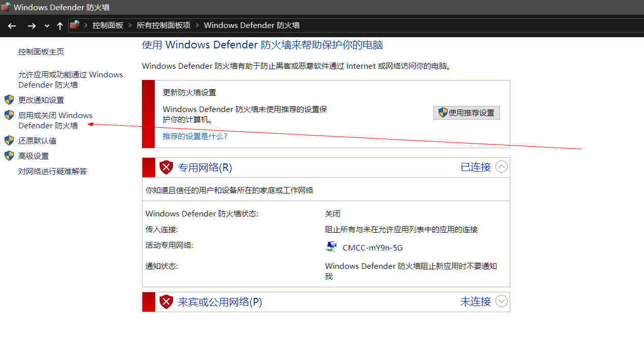Viewport: 644px width, 358px height.
Task: Click red shield icon of 来宾或公用网络(P)
Action: tap(166, 301)
